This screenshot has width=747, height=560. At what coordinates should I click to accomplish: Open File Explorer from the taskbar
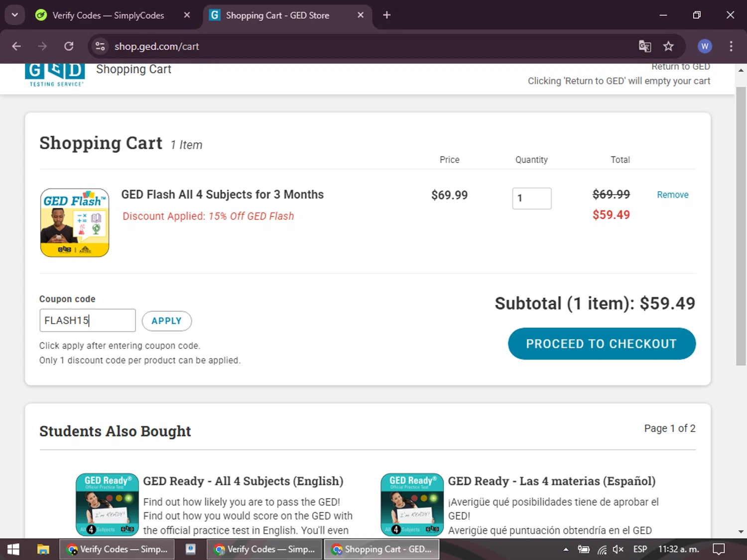43,549
